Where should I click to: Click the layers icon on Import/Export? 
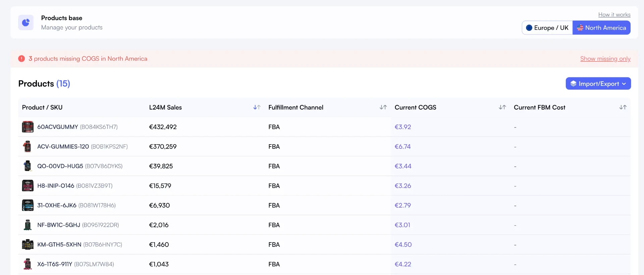point(573,84)
